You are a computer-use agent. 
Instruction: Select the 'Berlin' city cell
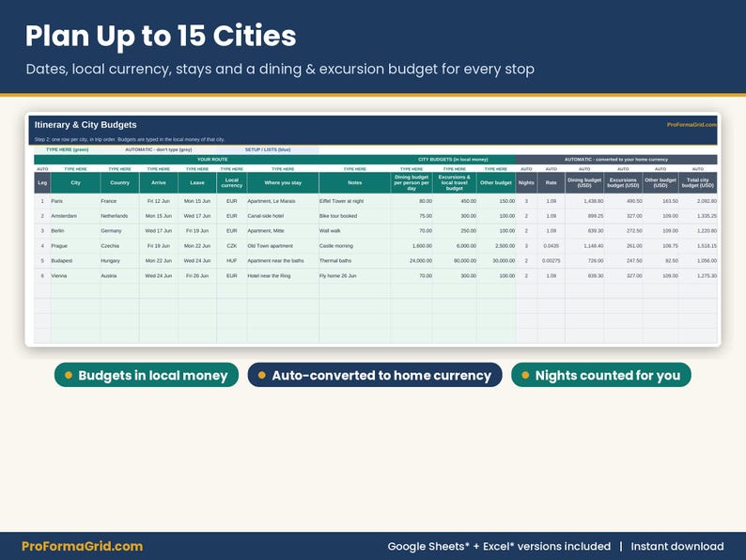pos(75,231)
